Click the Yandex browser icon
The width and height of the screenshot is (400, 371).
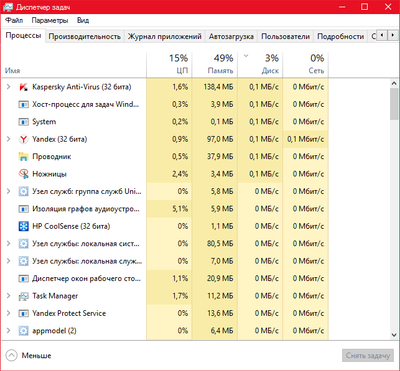point(23,139)
